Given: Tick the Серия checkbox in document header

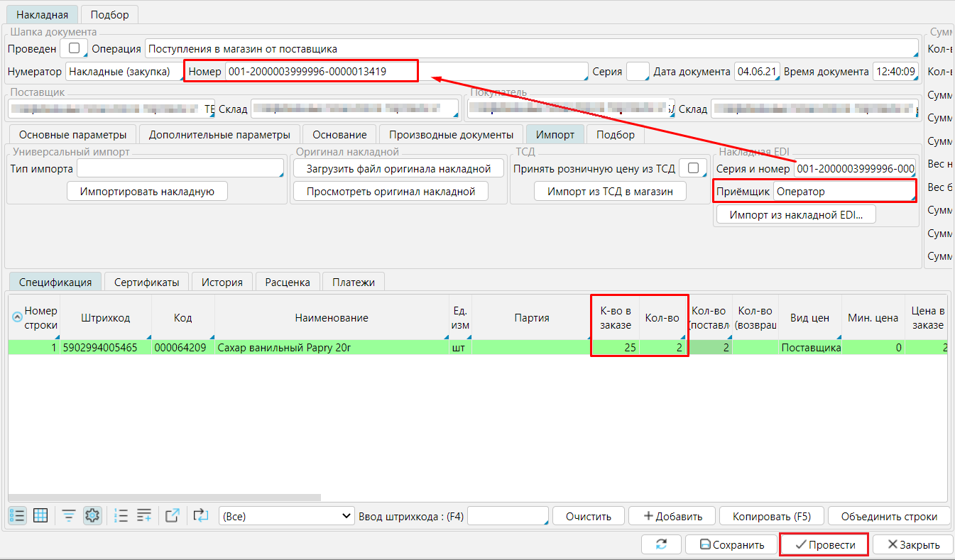Looking at the screenshot, I should (637, 72).
